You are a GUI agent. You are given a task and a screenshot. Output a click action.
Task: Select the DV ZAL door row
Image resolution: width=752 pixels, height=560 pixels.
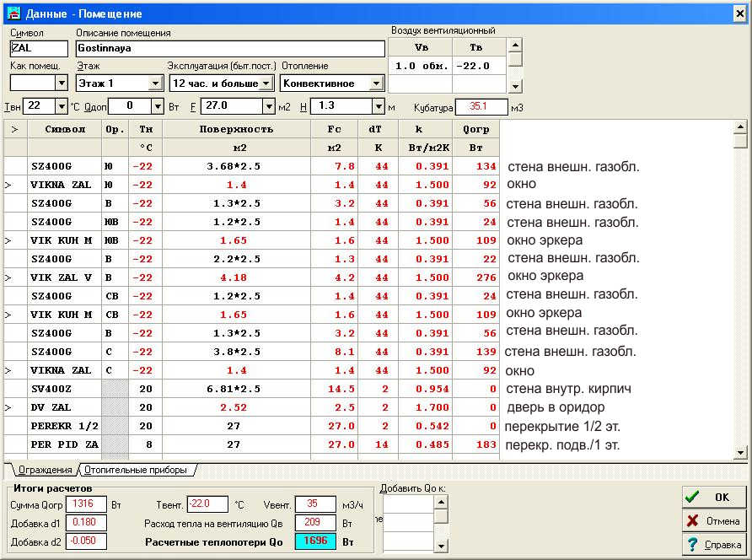[59, 407]
